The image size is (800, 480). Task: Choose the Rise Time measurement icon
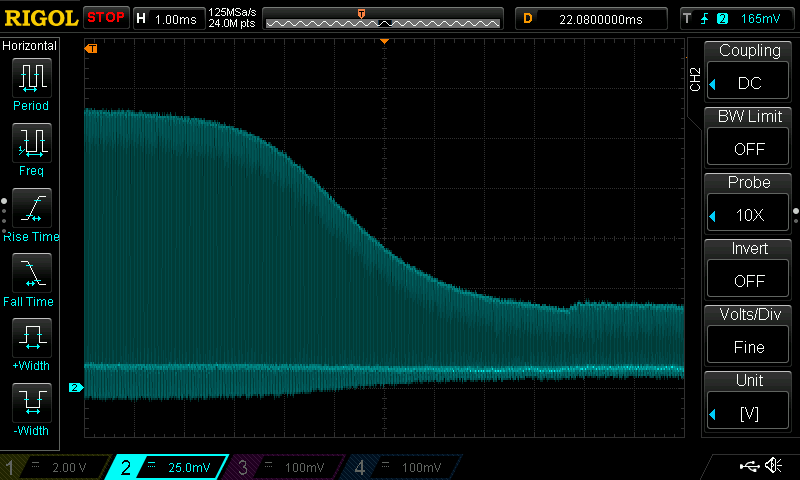[31, 208]
